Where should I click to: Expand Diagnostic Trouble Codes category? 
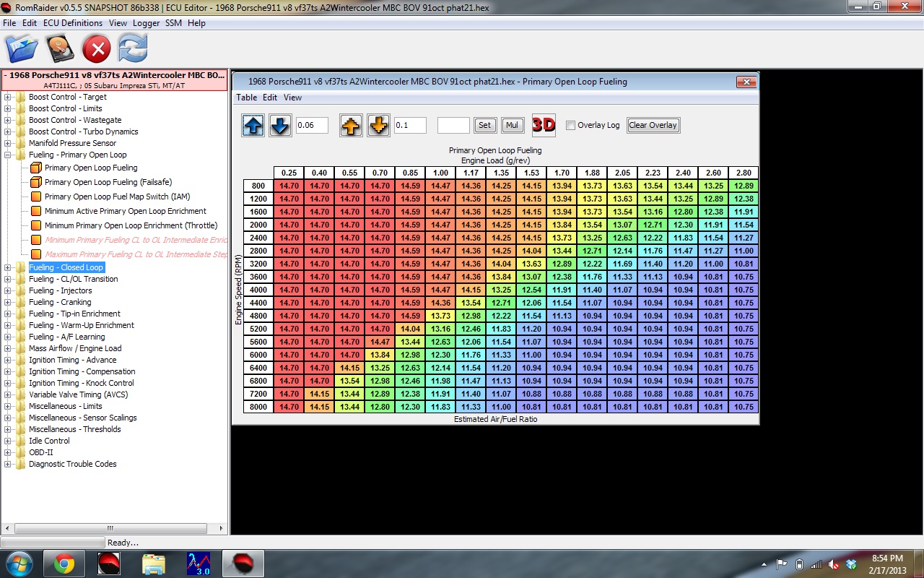coord(8,464)
